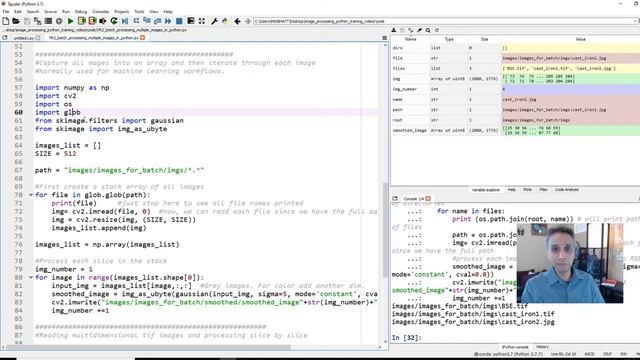Go forward with right arrow icon
The height and width of the screenshot is (360, 640).
click(247, 21)
